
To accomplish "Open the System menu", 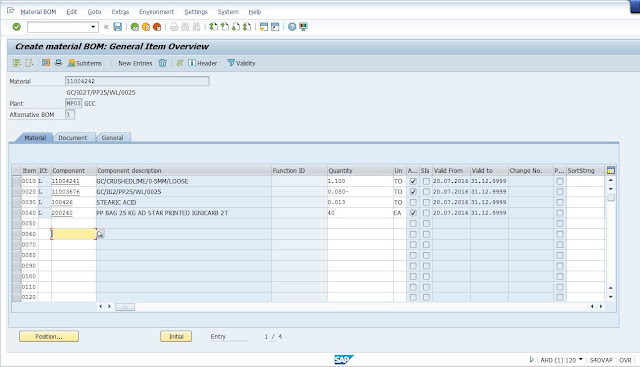I will tap(228, 12).
